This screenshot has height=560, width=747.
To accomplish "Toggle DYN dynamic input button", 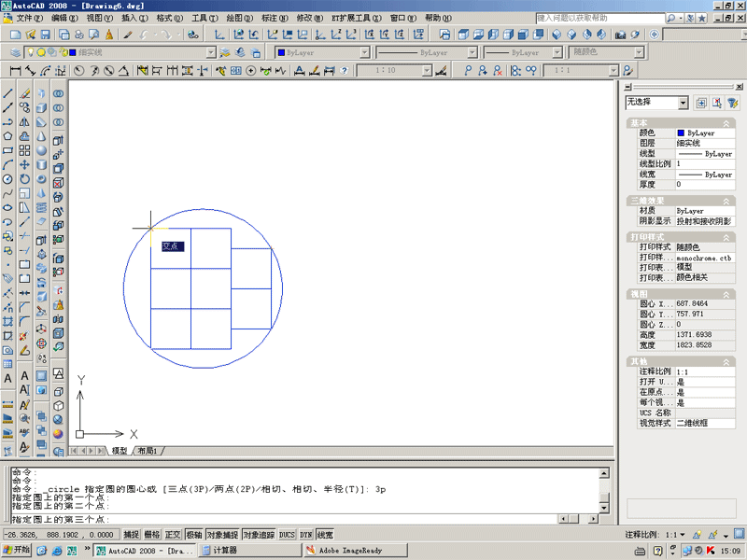I will 306,535.
